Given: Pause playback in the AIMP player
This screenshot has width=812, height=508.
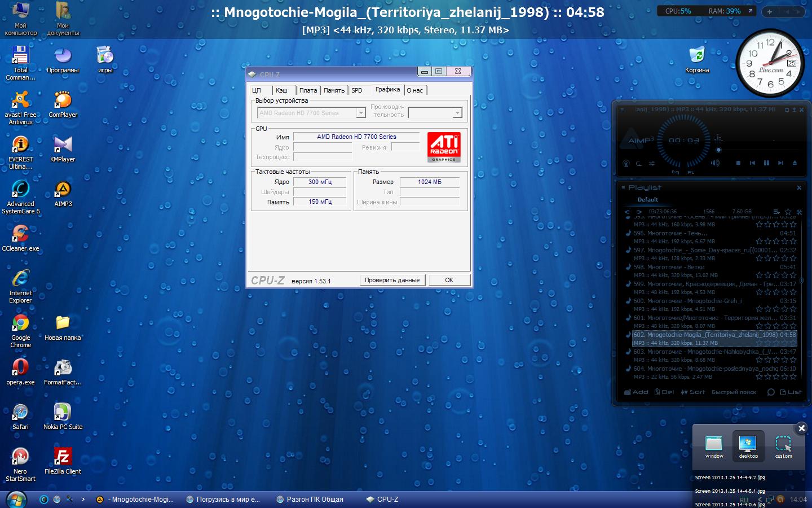Looking at the screenshot, I should coord(766,163).
